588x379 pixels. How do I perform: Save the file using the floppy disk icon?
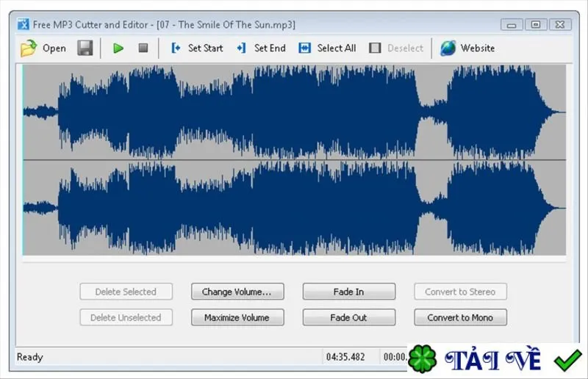85,48
